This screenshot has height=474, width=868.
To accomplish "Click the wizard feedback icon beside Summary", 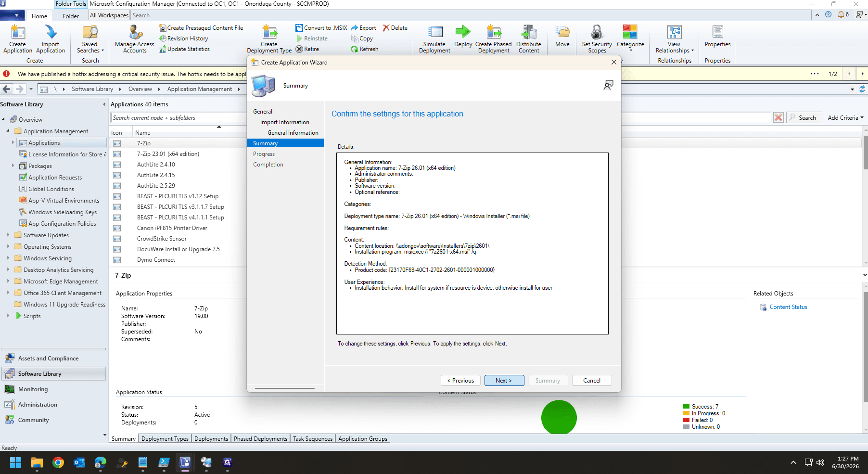I will pyautogui.click(x=609, y=85).
